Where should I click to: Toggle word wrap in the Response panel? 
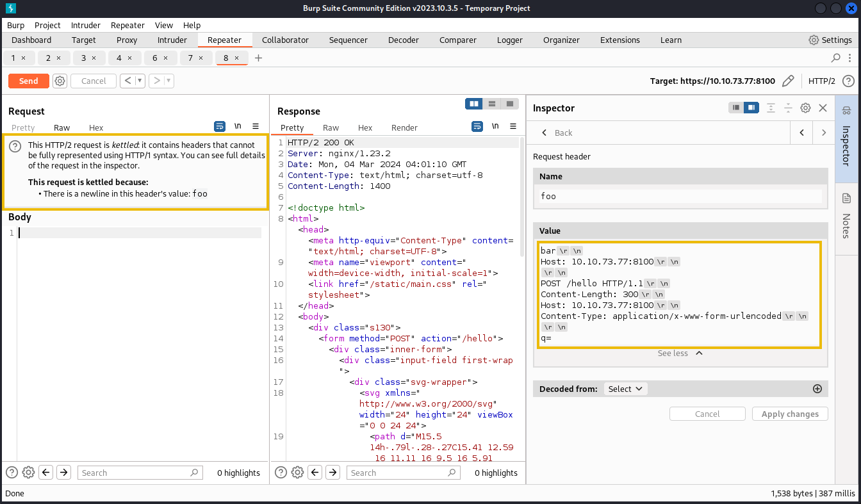point(477,126)
